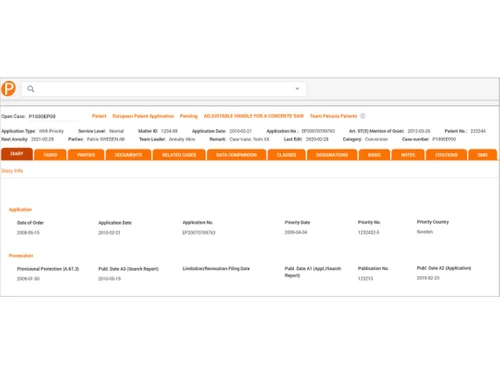Go to the DOCUMENTS tab
Image resolution: width=500 pixels, height=375 pixels.
[x=128, y=155]
